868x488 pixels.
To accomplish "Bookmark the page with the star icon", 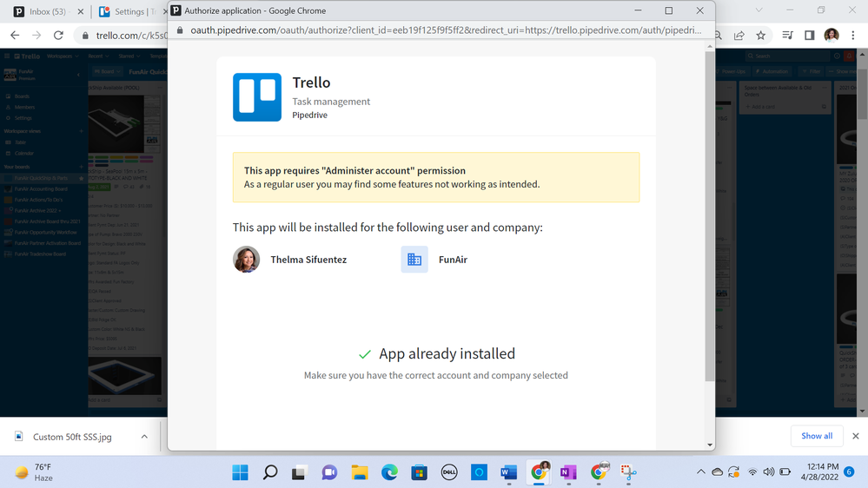I will 760,36.
